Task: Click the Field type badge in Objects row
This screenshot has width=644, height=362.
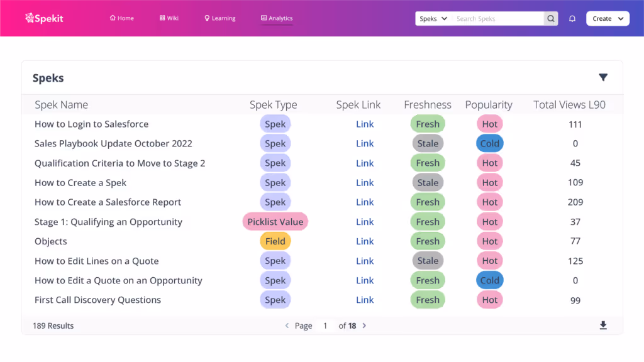Action: (x=275, y=241)
